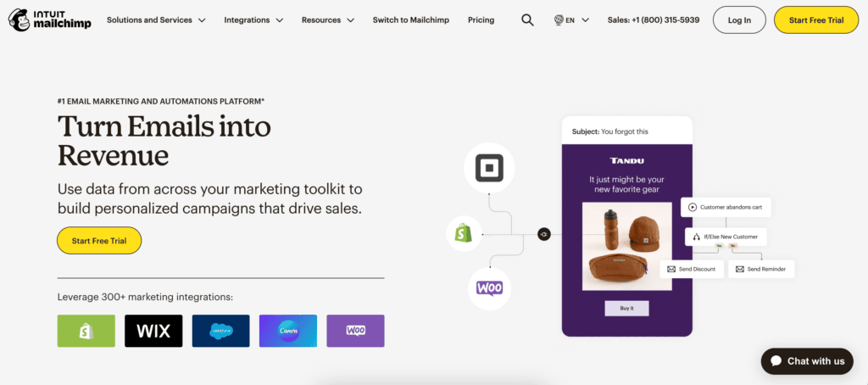Click the Intuit Mailchimp logo
Screen dimensions: 868x385
50,20
